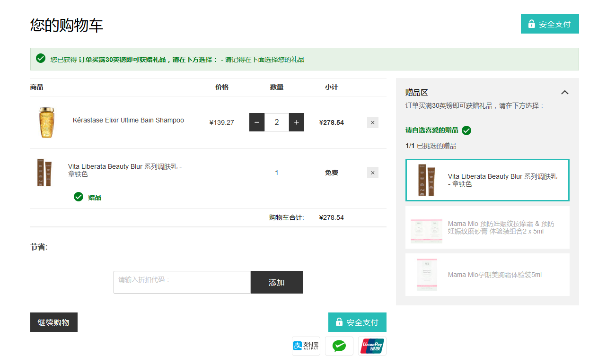Click the Kérastase shampoo bottle thumbnail
This screenshot has height=364, width=589.
pyautogui.click(x=47, y=122)
